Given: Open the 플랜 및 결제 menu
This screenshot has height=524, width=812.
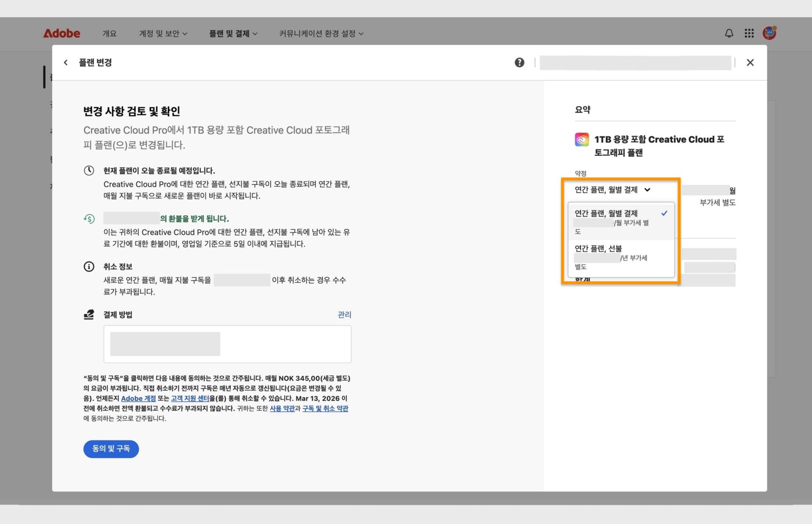Looking at the screenshot, I should [x=233, y=33].
